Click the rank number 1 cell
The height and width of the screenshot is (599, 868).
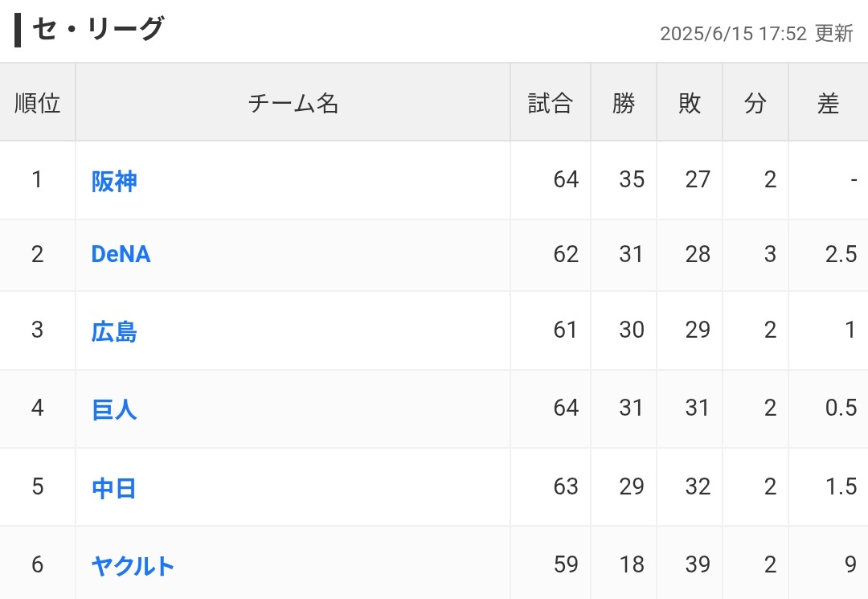pos(37,179)
